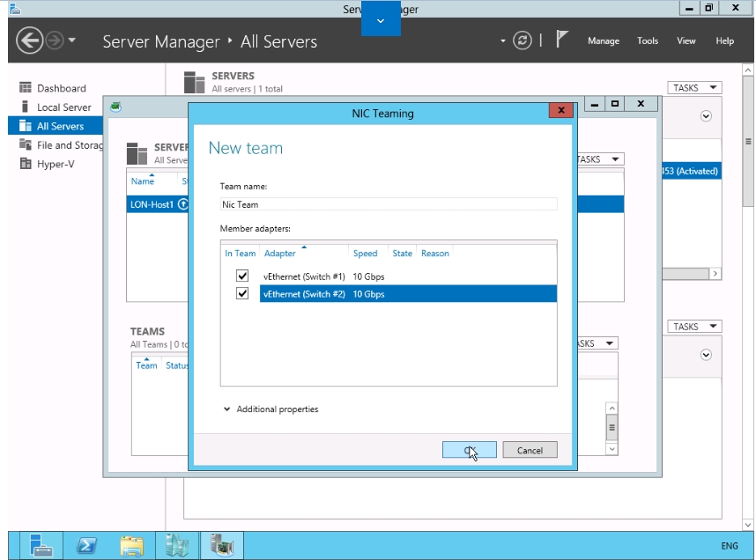Select the Dashboard icon in sidebar
Screen dimensions: 756x560
coord(26,88)
